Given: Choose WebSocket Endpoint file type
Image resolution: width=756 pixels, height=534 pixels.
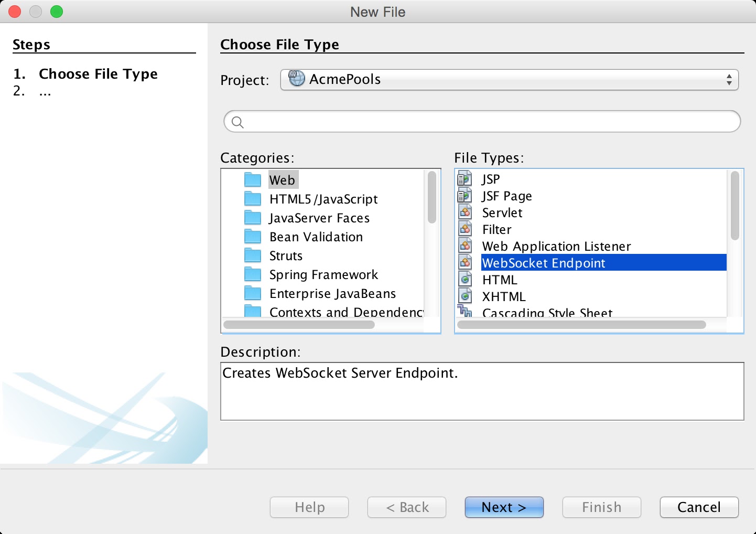Looking at the screenshot, I should 604,263.
